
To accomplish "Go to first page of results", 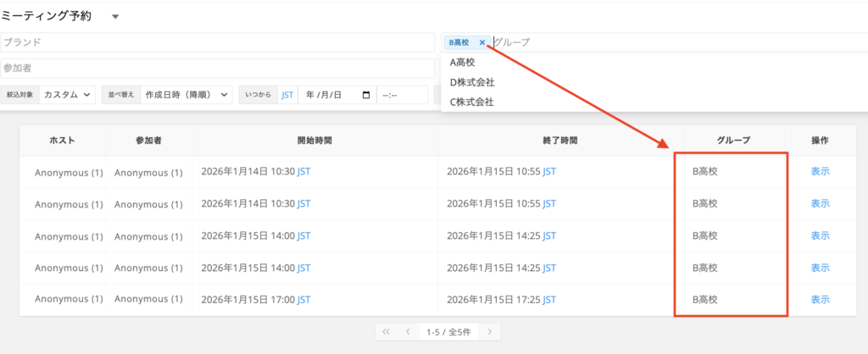I will pos(387,331).
